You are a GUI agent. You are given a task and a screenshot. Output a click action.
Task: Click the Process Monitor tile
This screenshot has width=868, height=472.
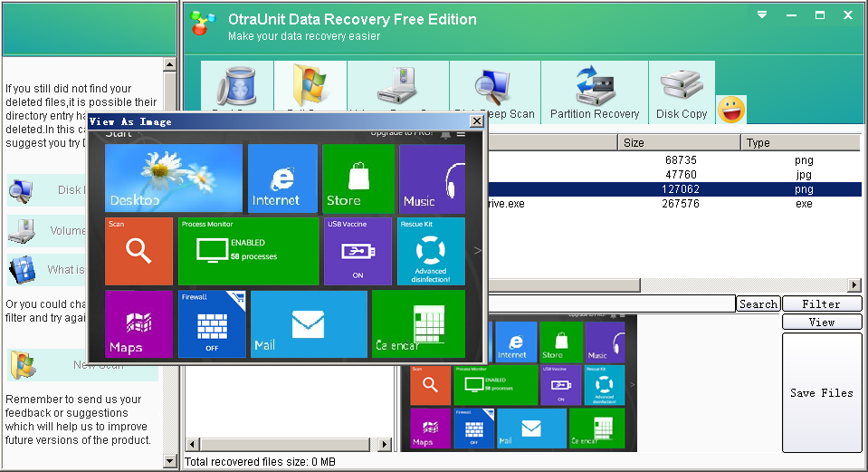coord(249,251)
